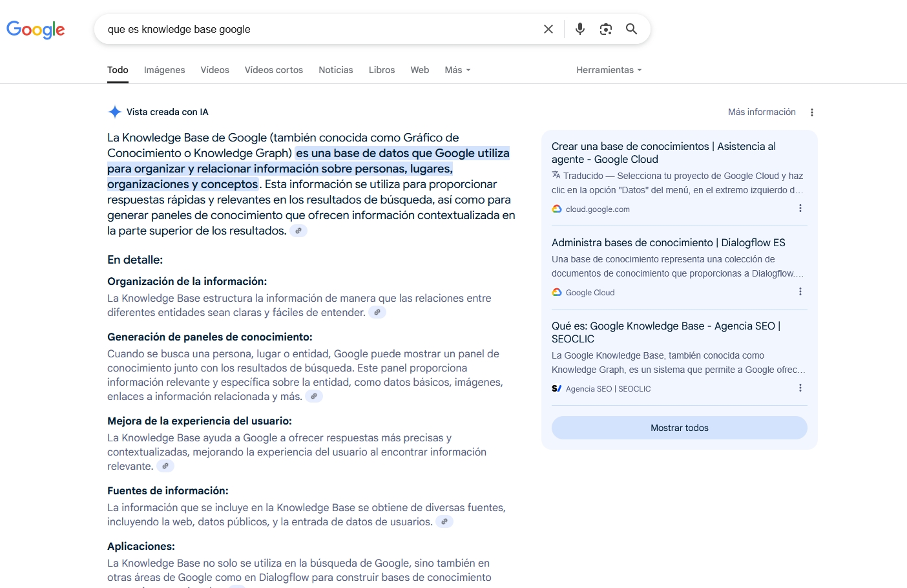This screenshot has height=588, width=907.
Task: Open Administra bases de conocimiento Dialogflow link
Action: [x=669, y=242]
